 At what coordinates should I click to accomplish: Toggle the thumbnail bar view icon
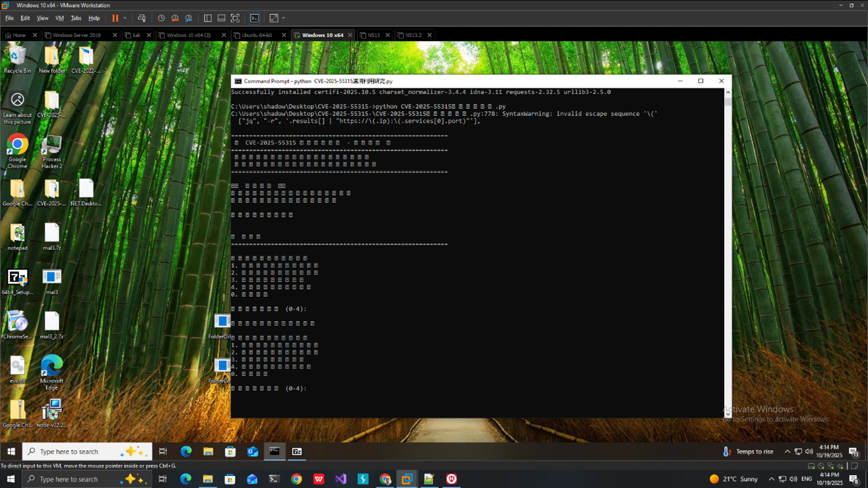tap(222, 18)
